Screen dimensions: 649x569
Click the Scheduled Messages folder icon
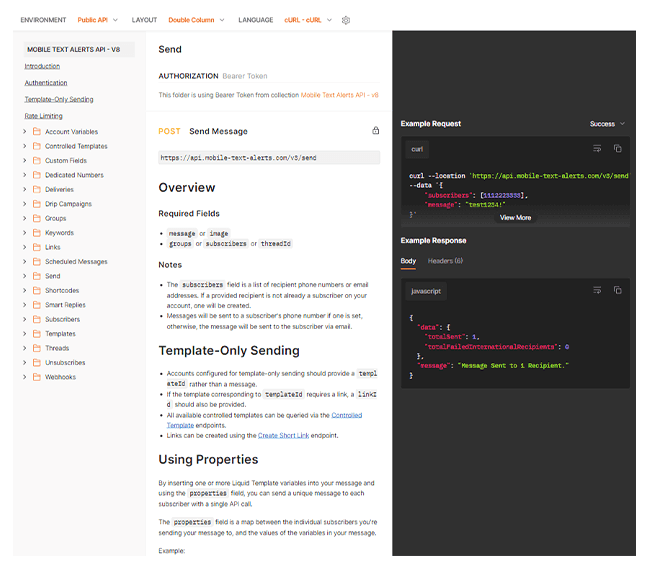37,262
